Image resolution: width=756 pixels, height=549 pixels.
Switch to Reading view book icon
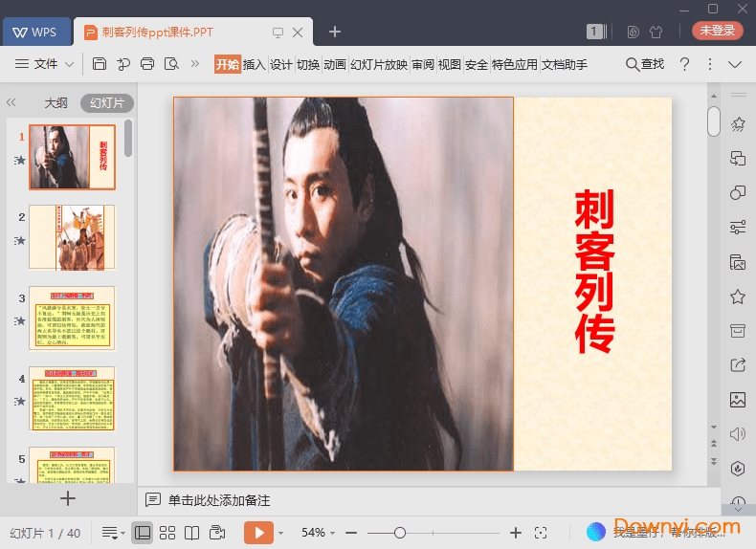click(x=192, y=533)
